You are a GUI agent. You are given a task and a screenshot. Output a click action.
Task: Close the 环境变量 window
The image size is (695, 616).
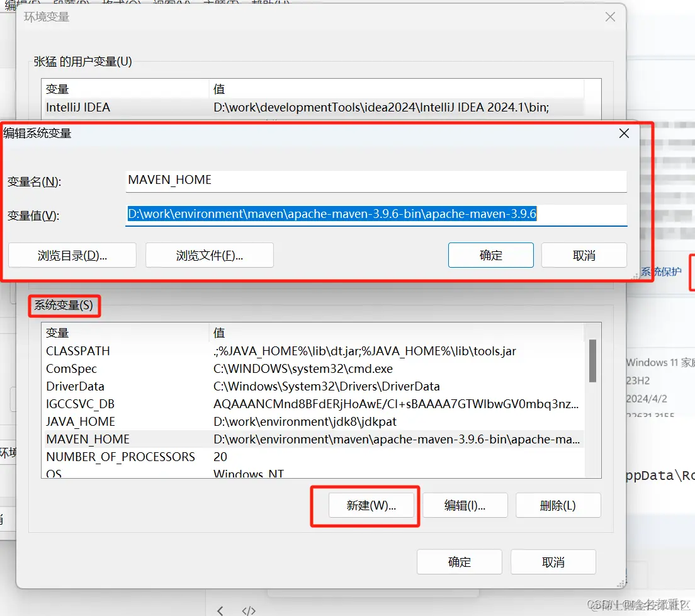[611, 17]
